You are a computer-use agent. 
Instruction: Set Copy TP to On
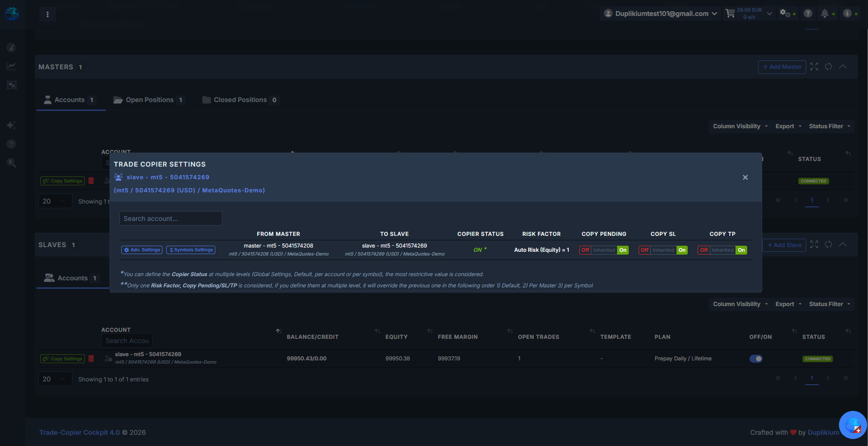742,250
